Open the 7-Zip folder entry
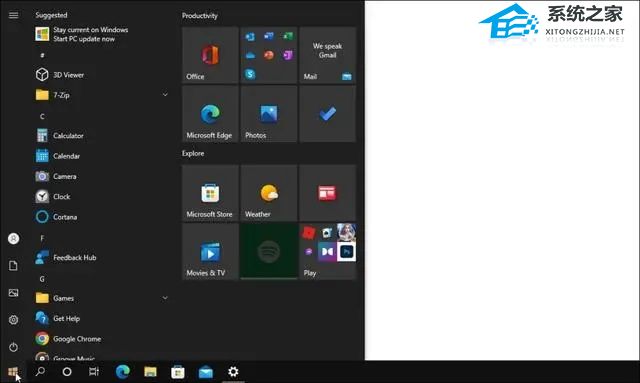This screenshot has width=640, height=383. (101, 95)
